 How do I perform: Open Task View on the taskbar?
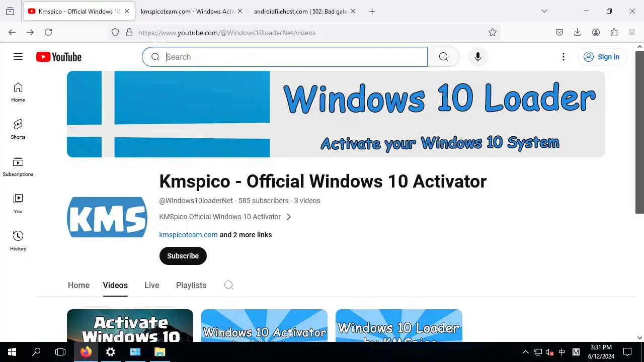pyautogui.click(x=60, y=352)
